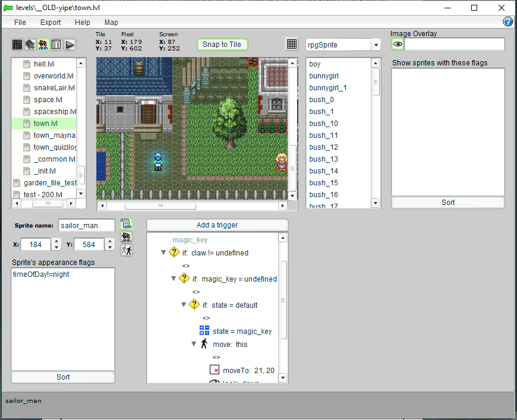
Task: Click the walking figures icon below sprite name
Action: 126,250
